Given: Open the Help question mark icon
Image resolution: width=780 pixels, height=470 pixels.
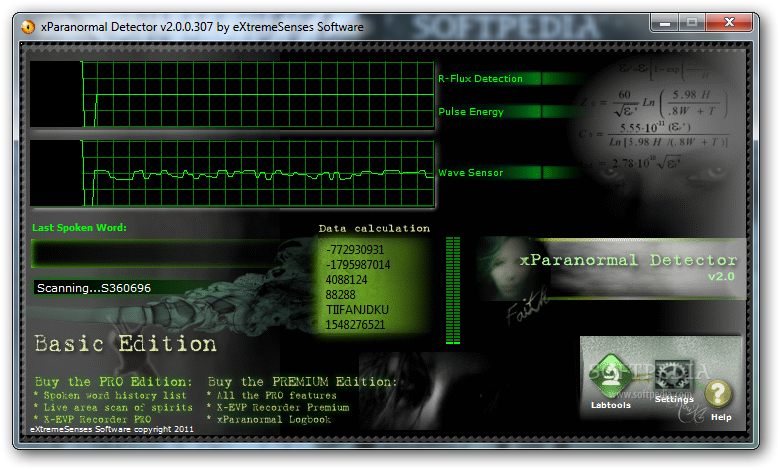Looking at the screenshot, I should 718,394.
